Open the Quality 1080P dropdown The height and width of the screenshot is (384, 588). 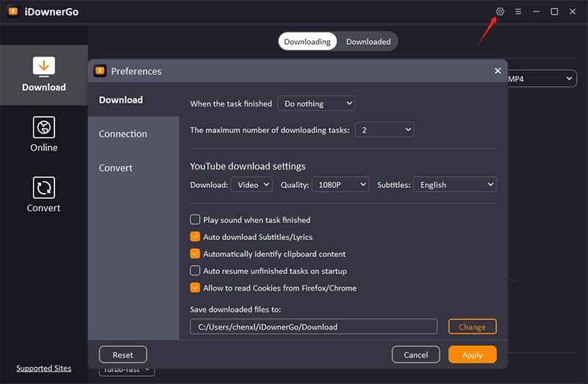(x=340, y=185)
